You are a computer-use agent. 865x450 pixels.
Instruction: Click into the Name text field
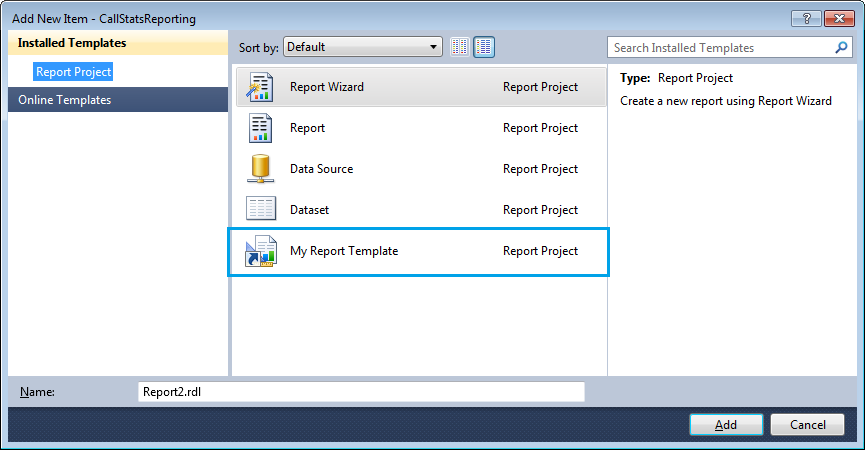[360, 392]
